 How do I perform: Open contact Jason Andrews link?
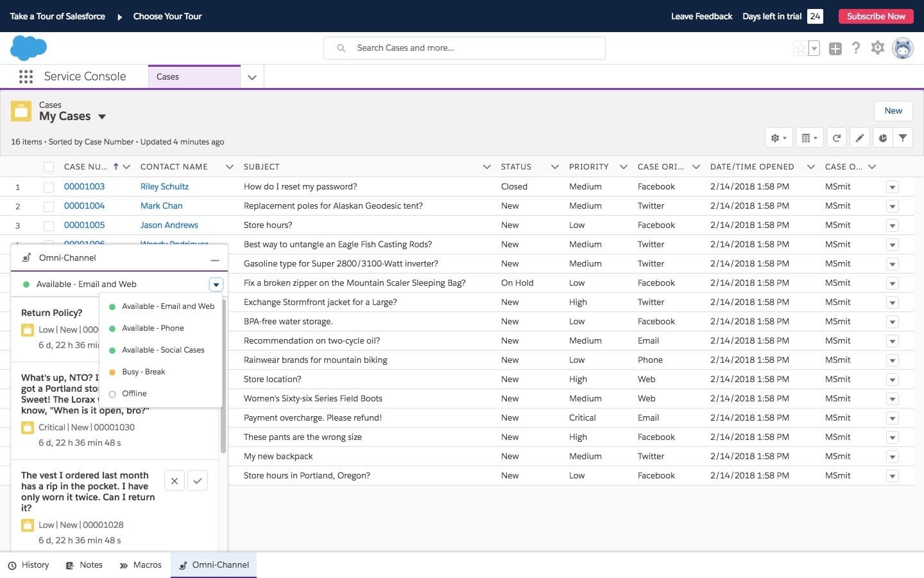click(169, 225)
